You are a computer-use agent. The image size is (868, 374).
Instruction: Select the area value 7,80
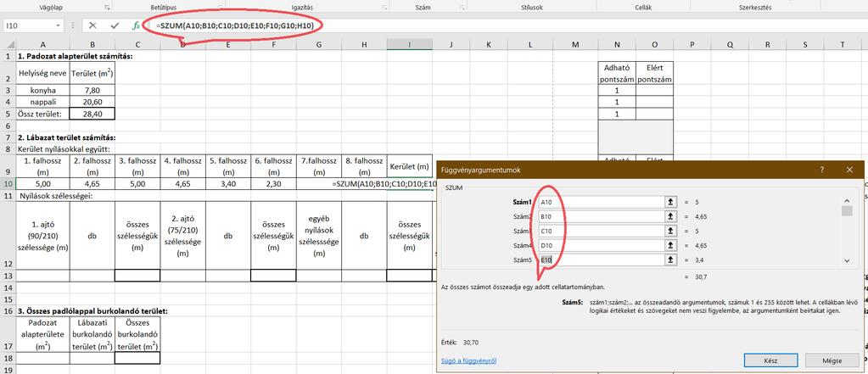click(92, 90)
